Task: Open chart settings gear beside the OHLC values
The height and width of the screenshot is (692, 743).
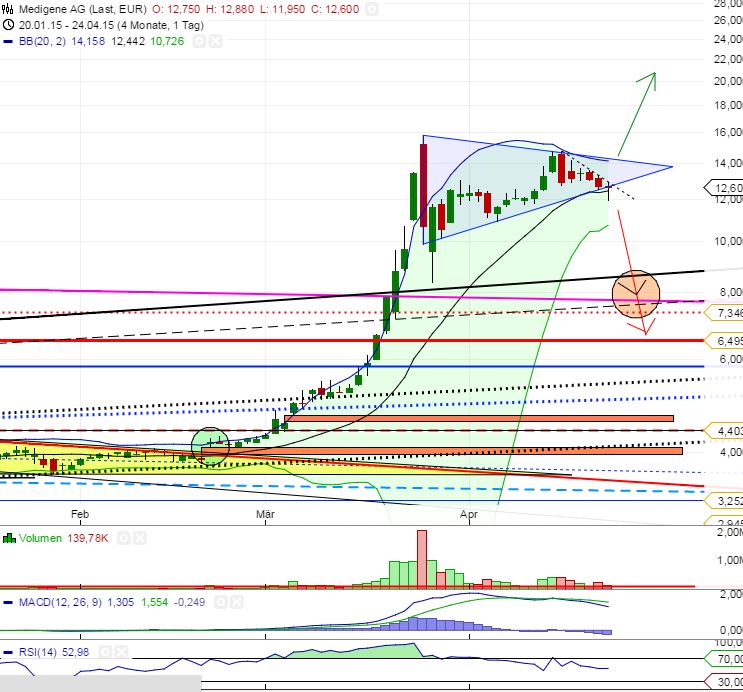Action: [x=372, y=9]
